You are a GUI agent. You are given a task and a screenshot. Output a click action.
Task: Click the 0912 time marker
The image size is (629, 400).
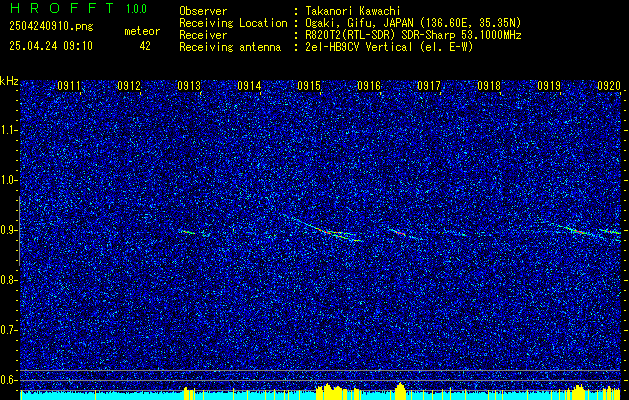[129, 85]
